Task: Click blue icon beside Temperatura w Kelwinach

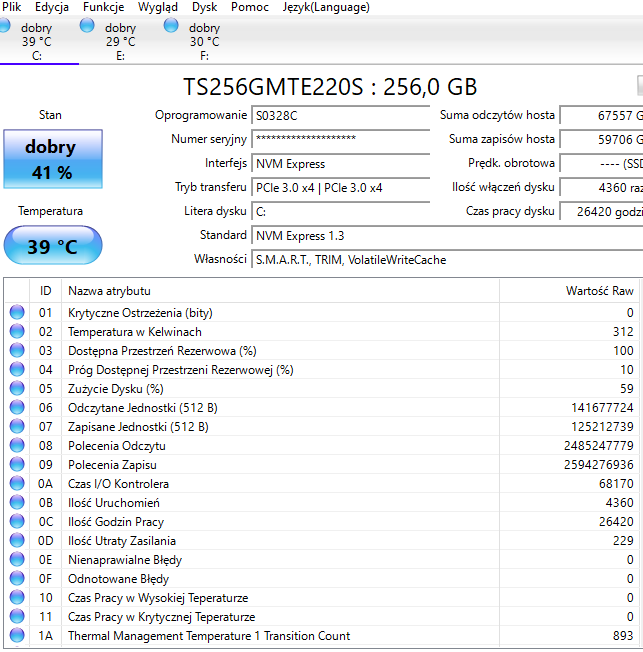Action: tap(17, 332)
